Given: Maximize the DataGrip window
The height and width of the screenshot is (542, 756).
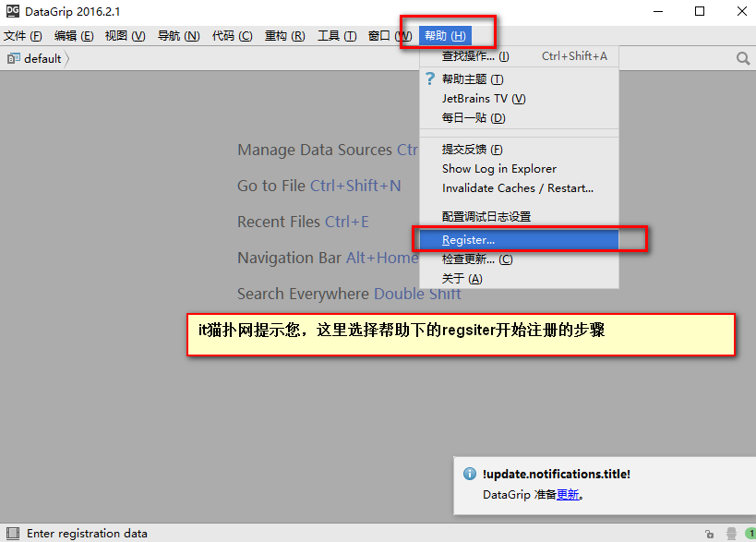Looking at the screenshot, I should pyautogui.click(x=700, y=11).
